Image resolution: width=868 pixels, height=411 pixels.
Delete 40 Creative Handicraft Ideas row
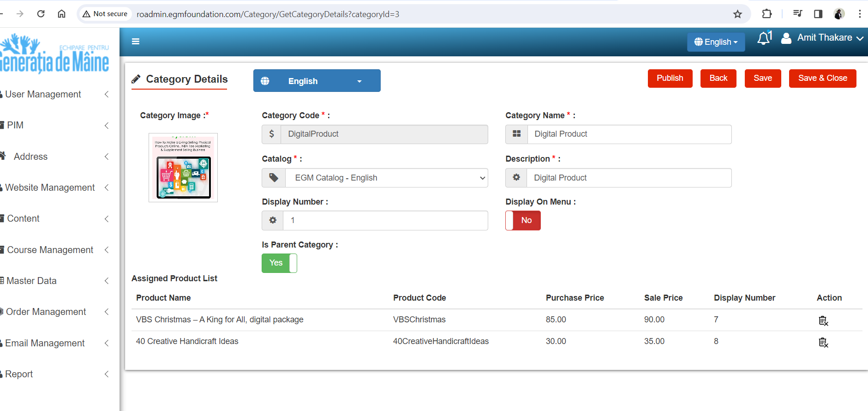(x=823, y=342)
